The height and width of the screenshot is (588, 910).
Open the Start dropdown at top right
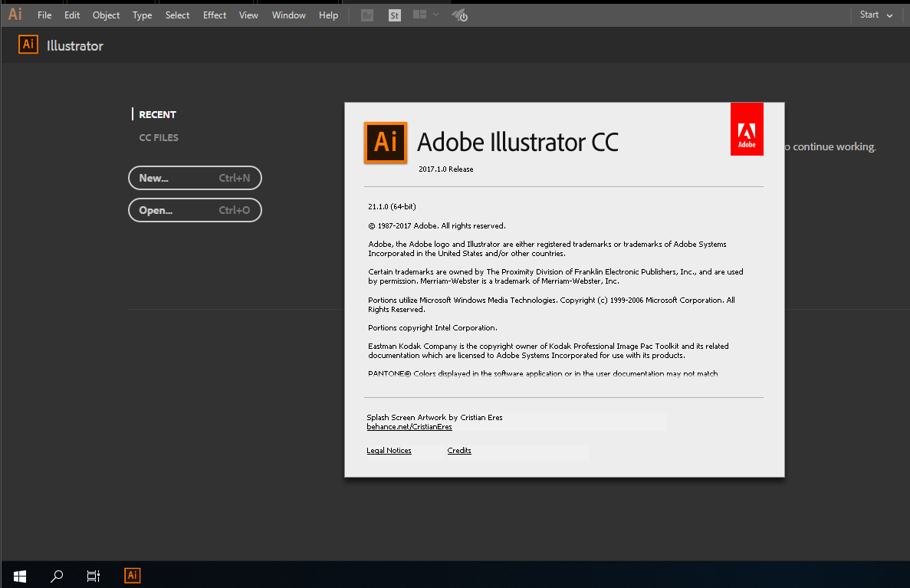(x=875, y=14)
